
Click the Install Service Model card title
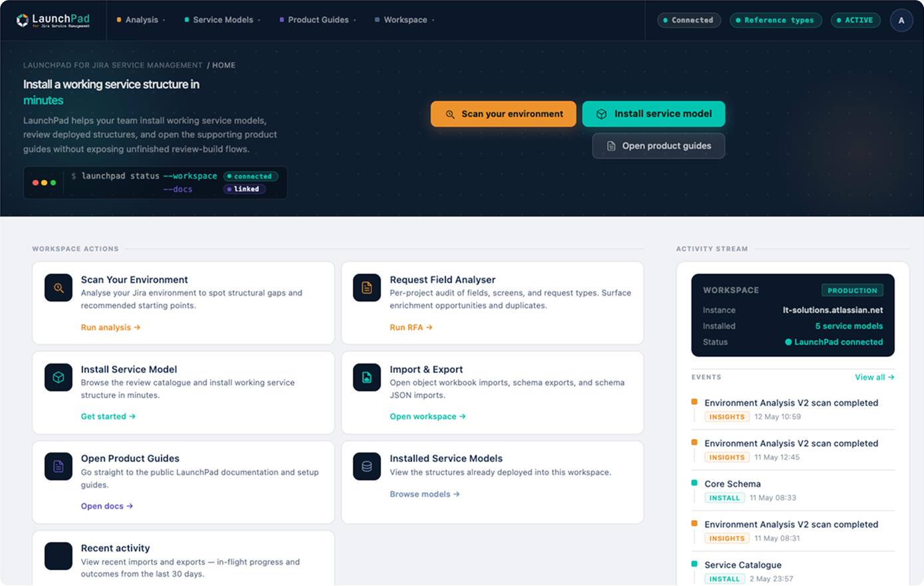(129, 369)
